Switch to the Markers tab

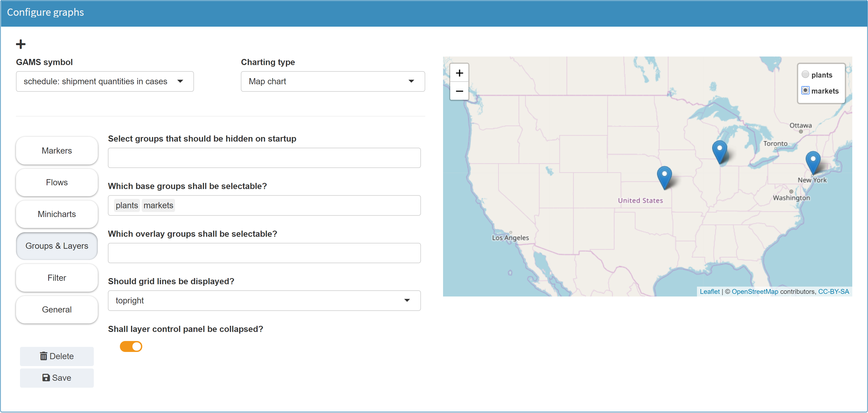[56, 151]
